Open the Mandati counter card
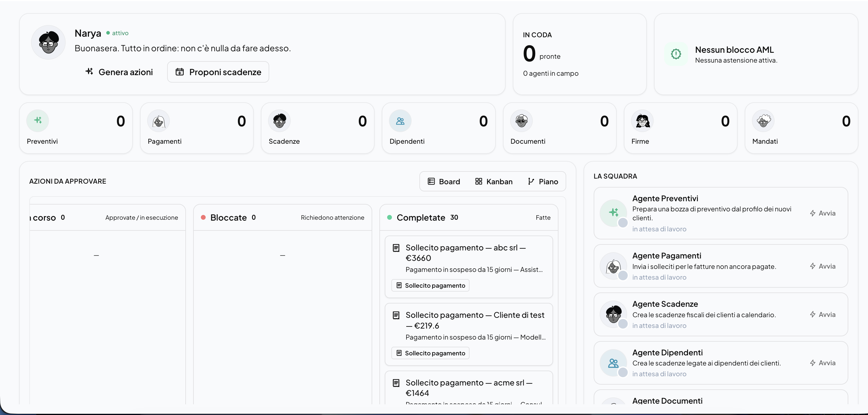This screenshot has width=868, height=415. (802, 128)
